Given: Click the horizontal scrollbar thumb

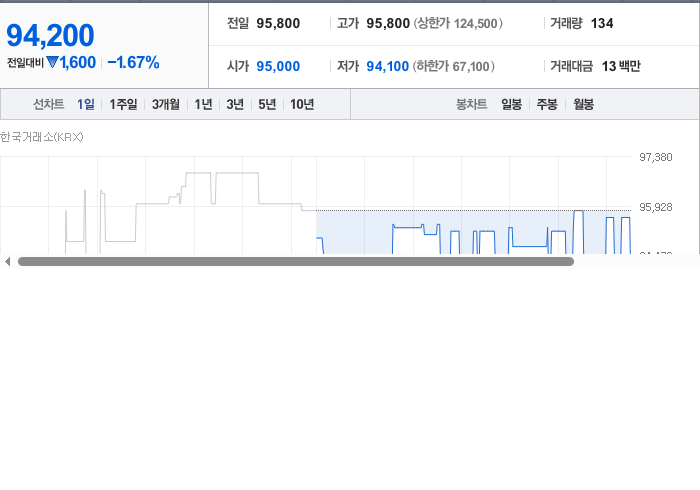Looking at the screenshot, I should [296, 262].
